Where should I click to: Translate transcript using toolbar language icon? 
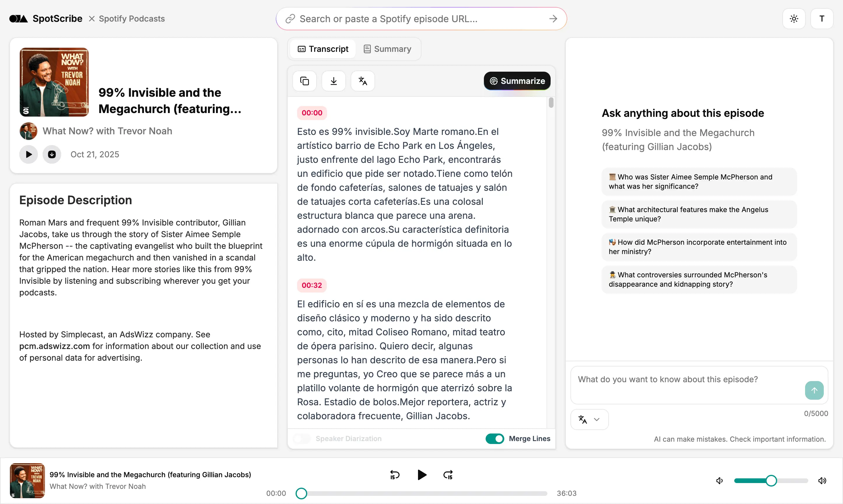click(x=363, y=81)
